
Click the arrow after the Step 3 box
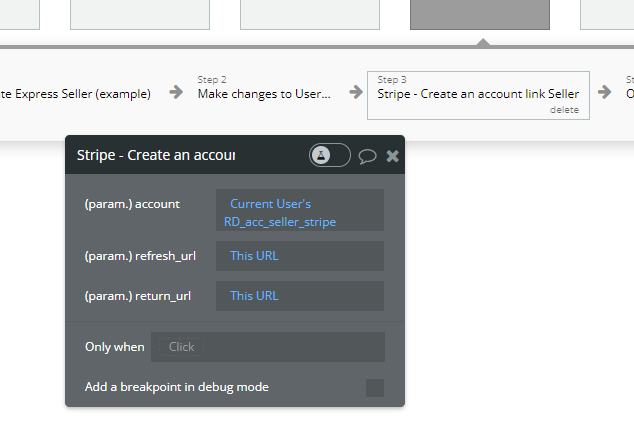604,92
